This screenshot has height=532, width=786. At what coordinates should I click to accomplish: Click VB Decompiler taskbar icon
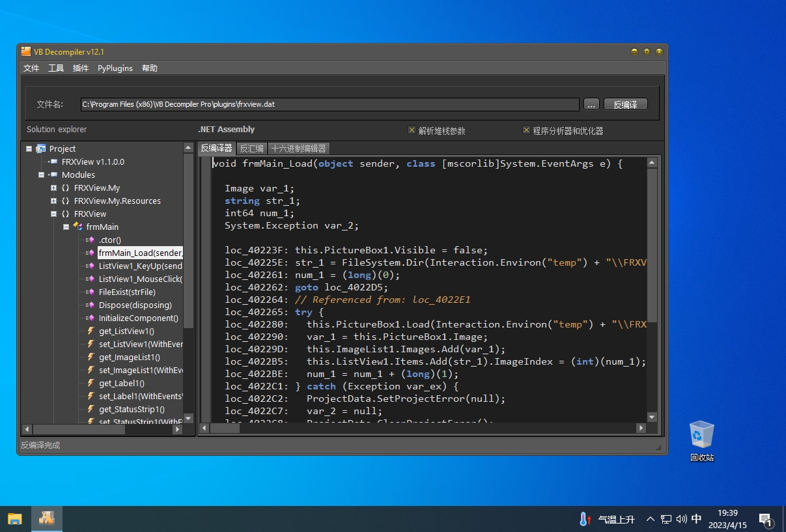(x=46, y=519)
